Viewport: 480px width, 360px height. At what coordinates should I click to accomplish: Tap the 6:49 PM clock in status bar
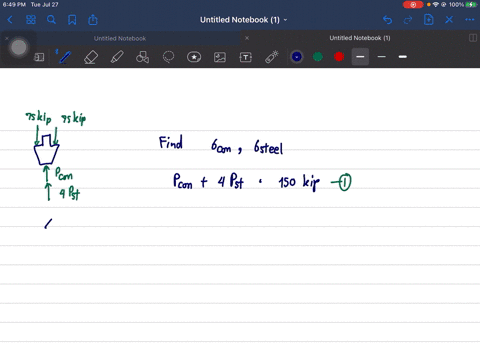(x=14, y=5)
